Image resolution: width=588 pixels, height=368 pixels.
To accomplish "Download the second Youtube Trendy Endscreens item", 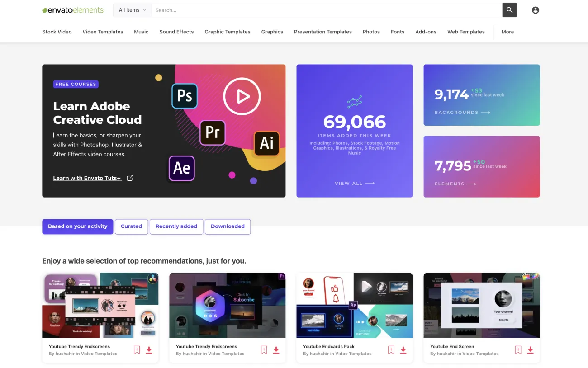I will 276,350.
